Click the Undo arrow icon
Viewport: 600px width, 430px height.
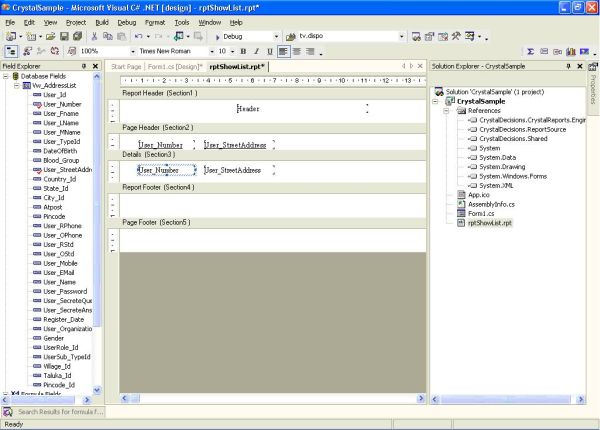pyautogui.click(x=139, y=36)
